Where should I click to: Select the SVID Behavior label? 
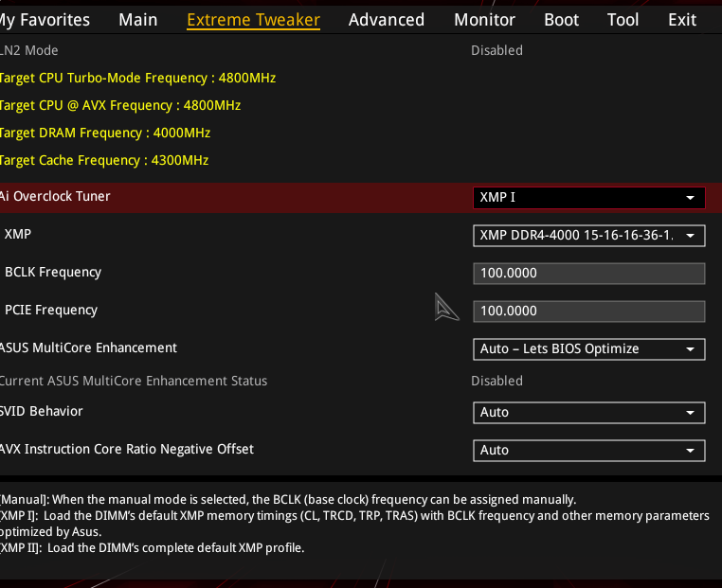(42, 411)
